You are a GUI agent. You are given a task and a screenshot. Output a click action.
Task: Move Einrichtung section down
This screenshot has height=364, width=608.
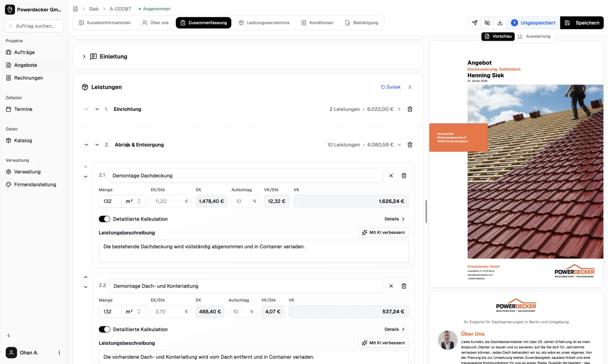click(97, 109)
